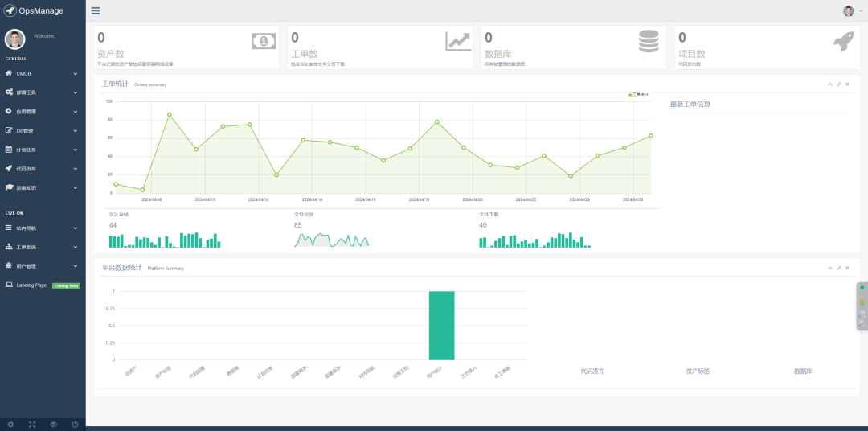Open the wrench settings in 平台数据统计 panel
This screenshot has width=868, height=431.
[838, 268]
